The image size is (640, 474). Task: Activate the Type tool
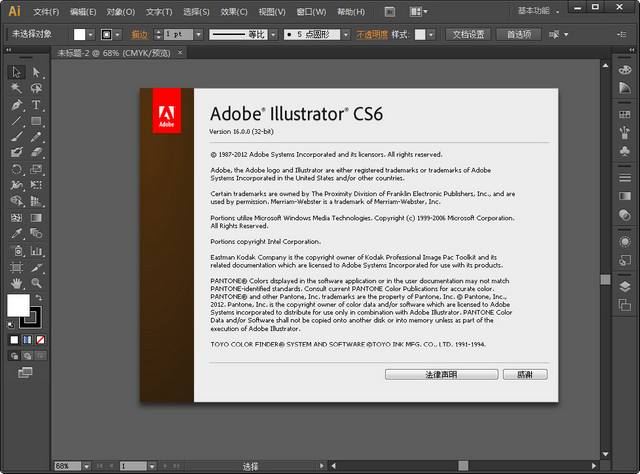[36, 105]
